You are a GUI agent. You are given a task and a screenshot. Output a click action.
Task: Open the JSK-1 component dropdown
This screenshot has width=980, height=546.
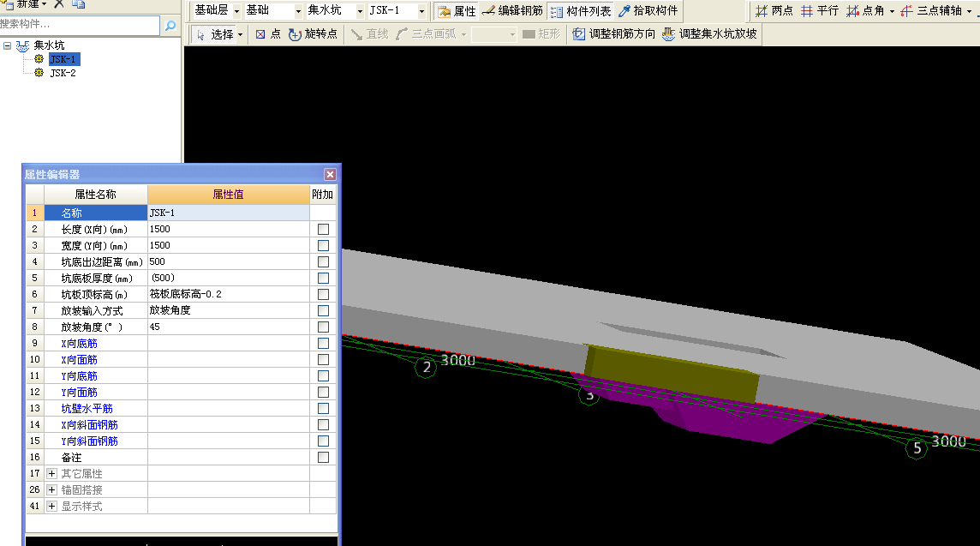tap(421, 11)
